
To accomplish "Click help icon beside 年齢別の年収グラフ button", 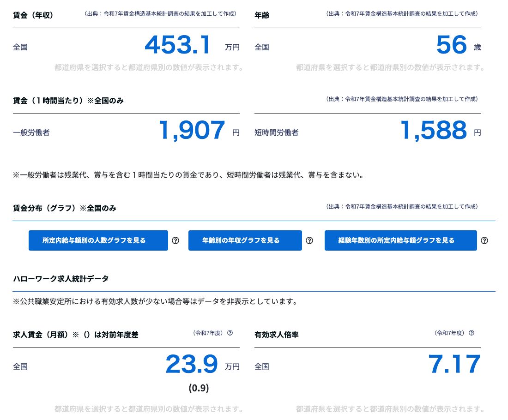I will pos(309,240).
